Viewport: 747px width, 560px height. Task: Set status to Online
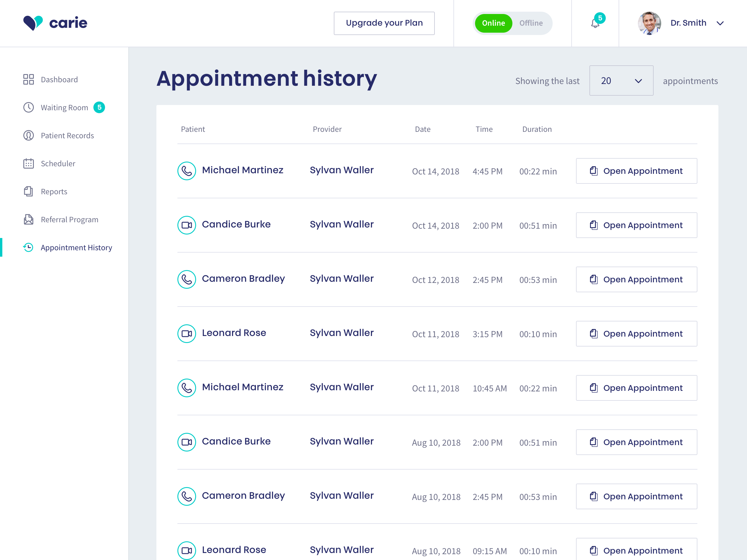[493, 23]
